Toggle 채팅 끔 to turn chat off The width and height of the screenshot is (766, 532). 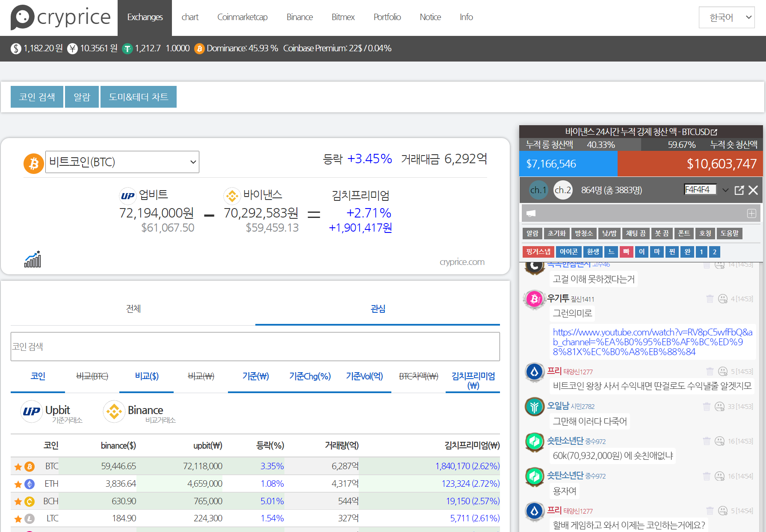pos(636,233)
